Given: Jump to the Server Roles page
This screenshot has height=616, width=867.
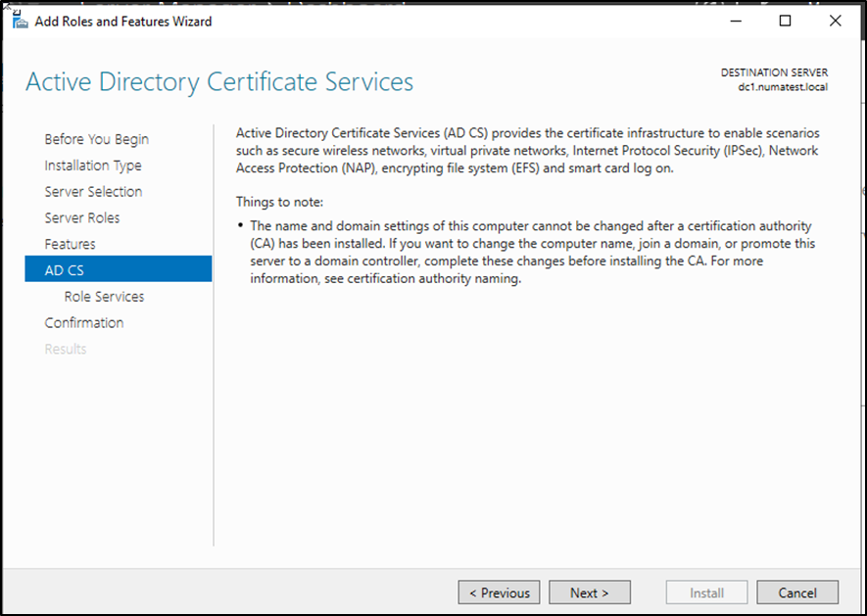Looking at the screenshot, I should [x=82, y=217].
